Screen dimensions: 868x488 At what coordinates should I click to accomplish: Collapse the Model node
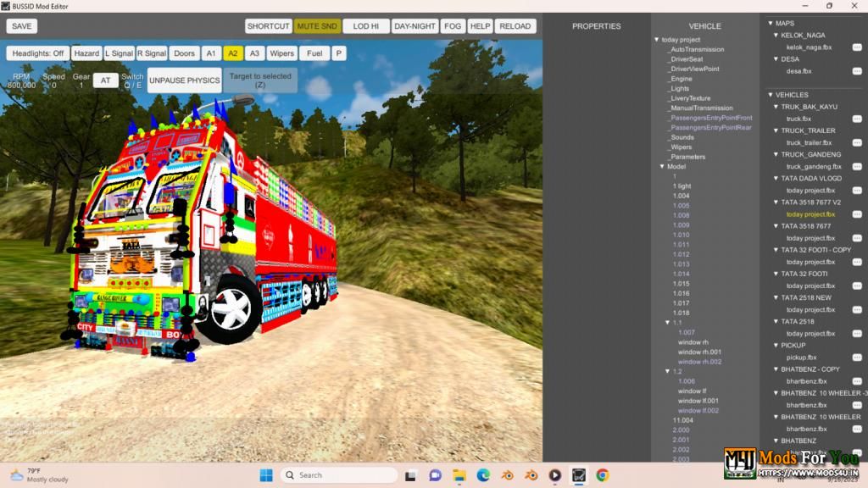coord(662,167)
